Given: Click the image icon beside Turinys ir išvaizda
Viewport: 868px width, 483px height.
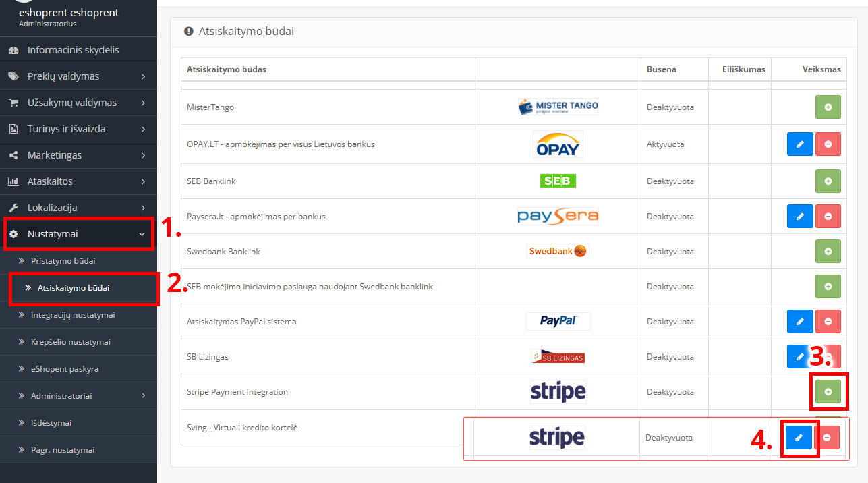Looking at the screenshot, I should (13, 129).
